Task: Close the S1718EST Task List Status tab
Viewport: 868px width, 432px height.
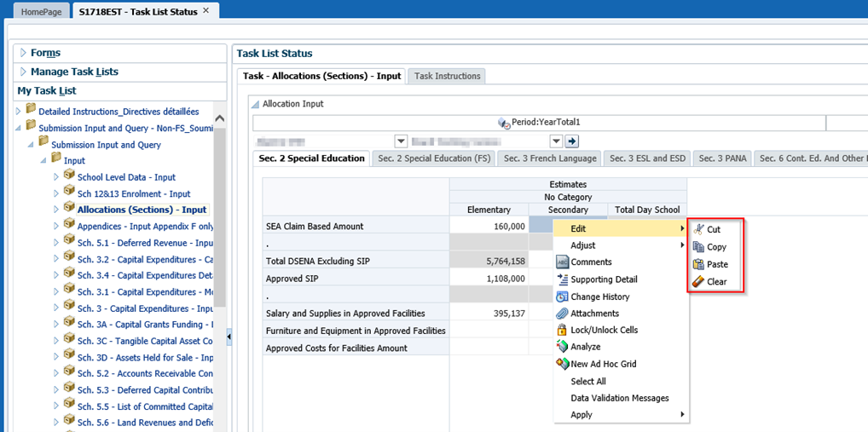Action: [205, 11]
